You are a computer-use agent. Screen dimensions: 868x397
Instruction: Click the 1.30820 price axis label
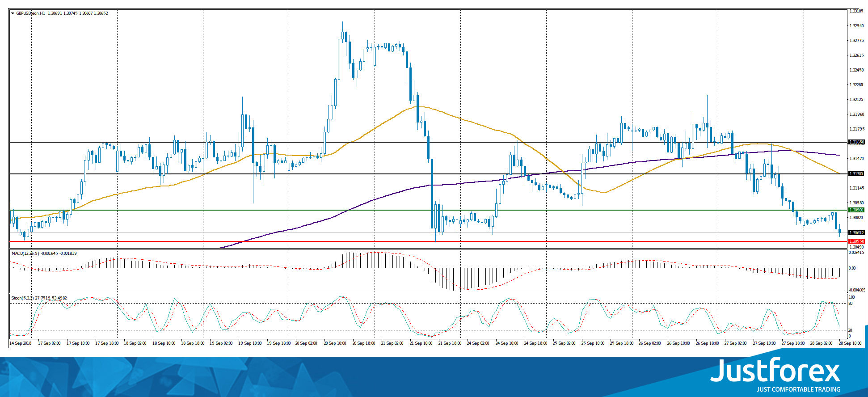[856, 218]
